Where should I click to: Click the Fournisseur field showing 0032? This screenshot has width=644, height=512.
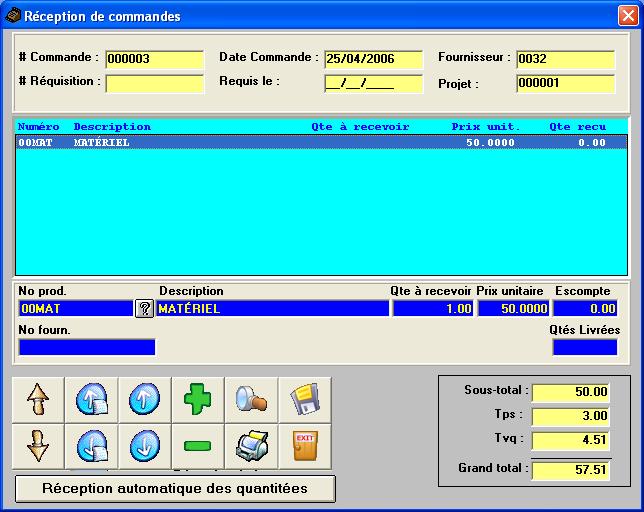tap(565, 59)
